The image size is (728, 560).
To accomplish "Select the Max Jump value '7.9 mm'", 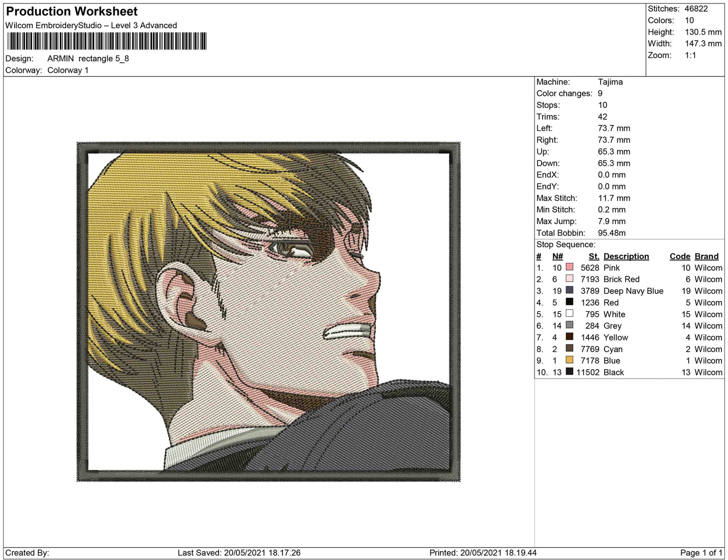I will point(612,221).
